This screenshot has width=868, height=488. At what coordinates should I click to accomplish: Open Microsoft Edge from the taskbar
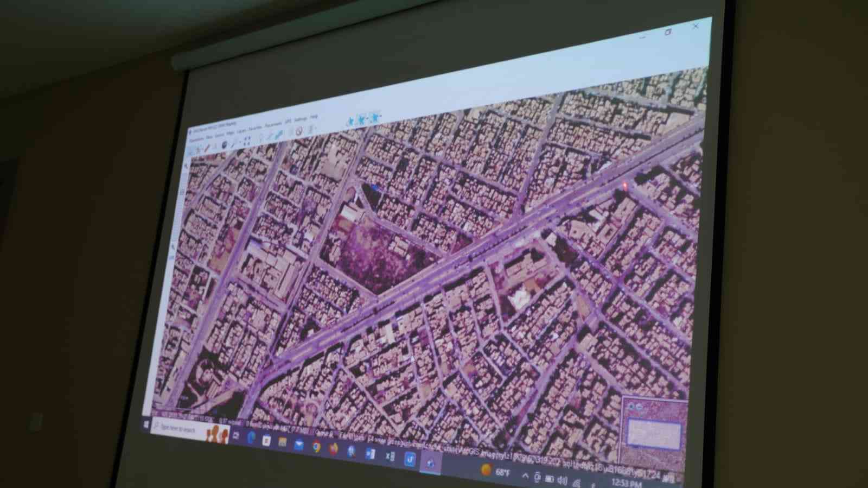coord(251,438)
